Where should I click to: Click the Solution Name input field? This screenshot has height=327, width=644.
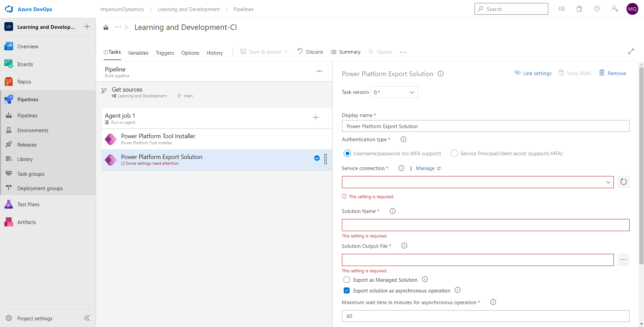[485, 225]
